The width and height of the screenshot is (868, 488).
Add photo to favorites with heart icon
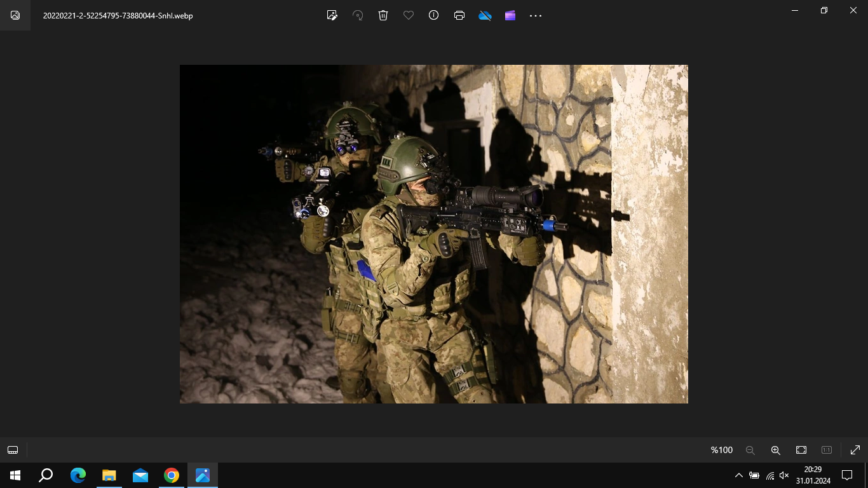click(409, 15)
